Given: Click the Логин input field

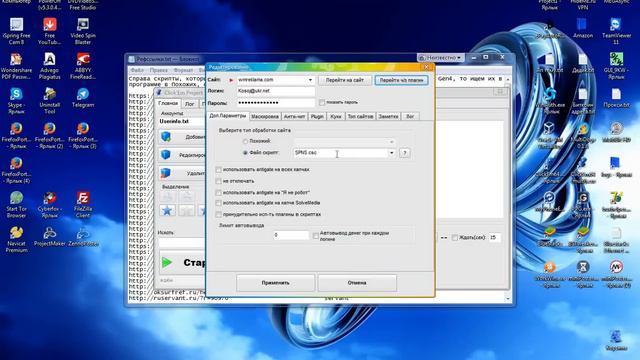Looking at the screenshot, I should coord(276,91).
